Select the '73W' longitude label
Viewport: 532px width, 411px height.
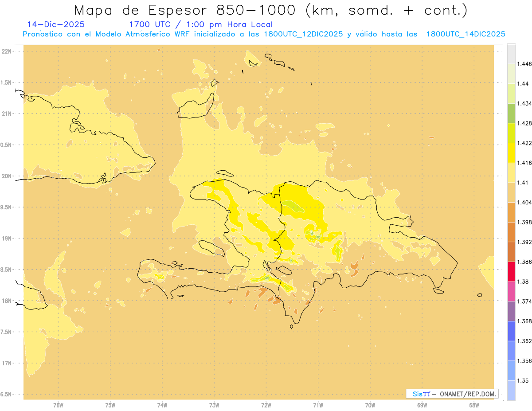point(214,405)
